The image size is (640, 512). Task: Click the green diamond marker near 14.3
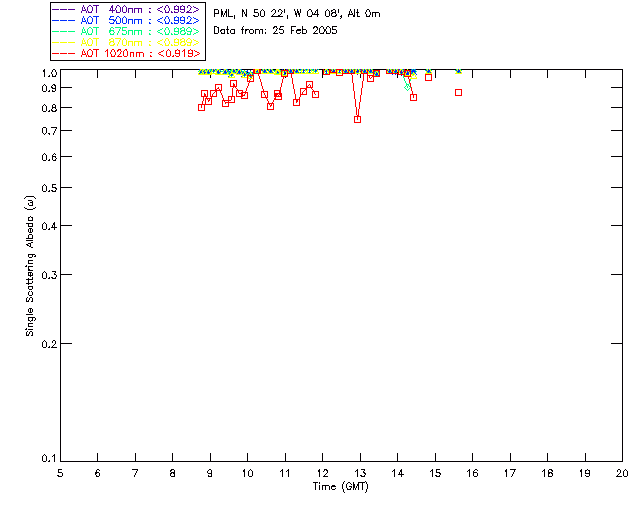[407, 87]
